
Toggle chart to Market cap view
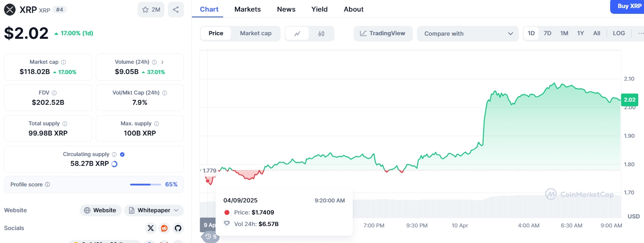pos(256,33)
